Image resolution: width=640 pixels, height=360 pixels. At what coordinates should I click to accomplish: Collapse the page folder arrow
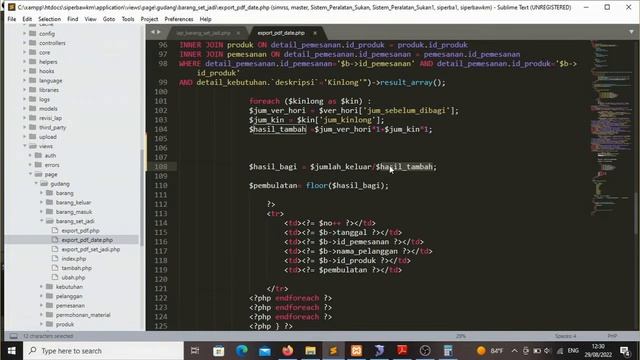click(x=31, y=174)
